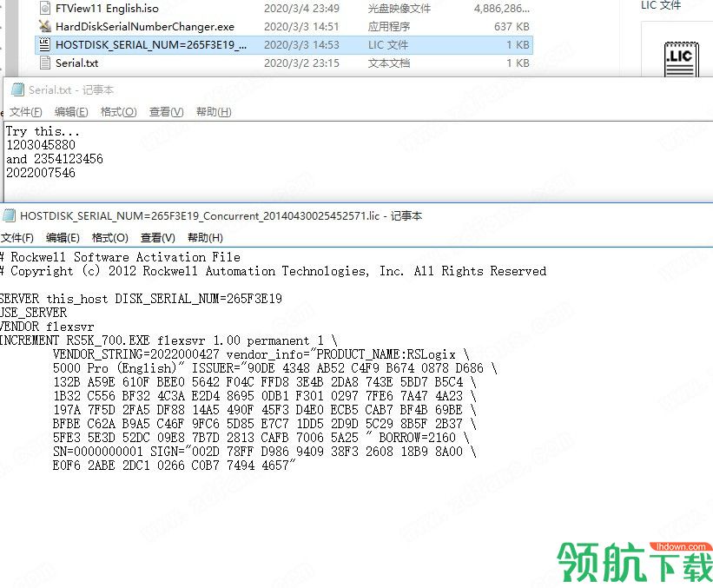Select the file name Serial.txt in Explorer
Image resolution: width=713 pixels, height=588 pixels.
[76, 63]
